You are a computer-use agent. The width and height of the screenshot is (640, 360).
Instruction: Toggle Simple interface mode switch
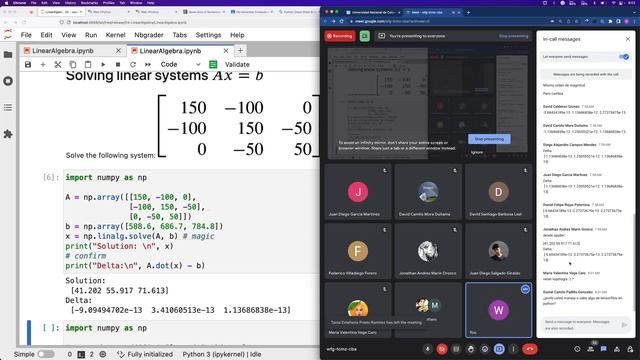point(46,354)
